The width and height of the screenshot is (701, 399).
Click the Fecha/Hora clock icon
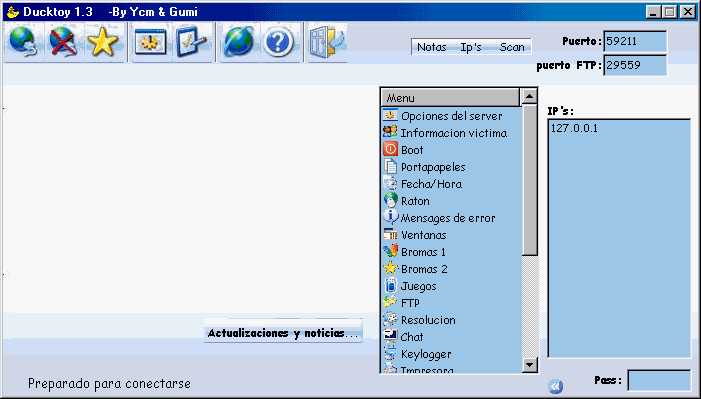(x=390, y=183)
